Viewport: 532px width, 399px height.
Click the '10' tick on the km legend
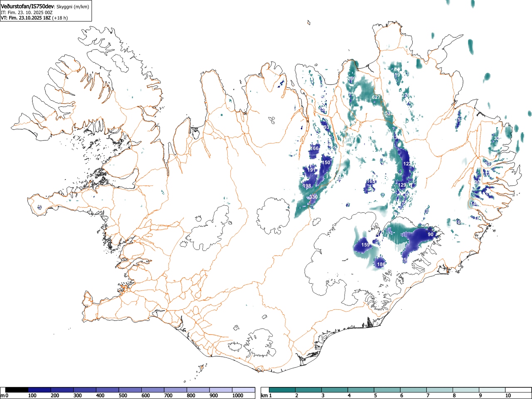coord(507,396)
